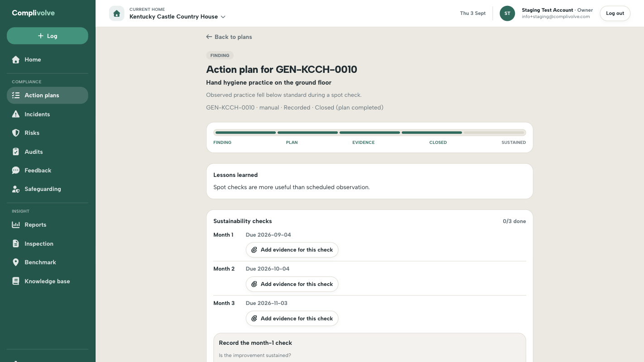
Task: Open the Incidents section
Action: [x=48, y=114]
